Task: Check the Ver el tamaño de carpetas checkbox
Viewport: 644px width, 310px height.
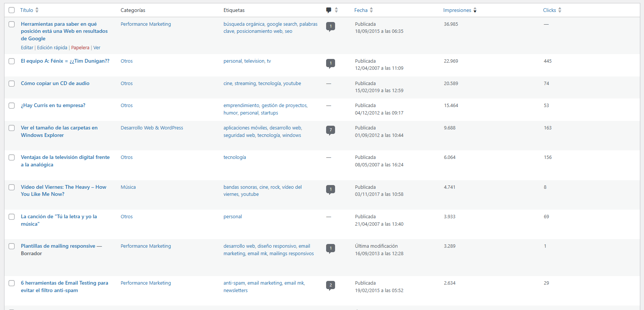Action: click(x=12, y=128)
